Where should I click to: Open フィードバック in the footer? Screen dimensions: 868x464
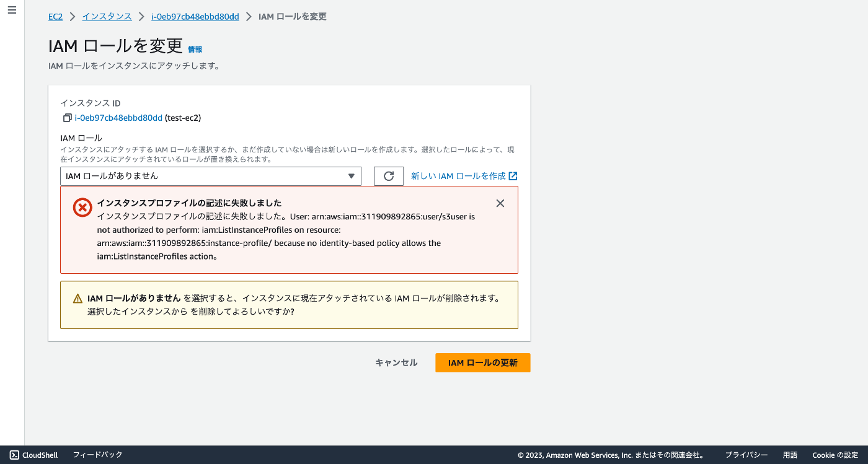[x=98, y=455]
